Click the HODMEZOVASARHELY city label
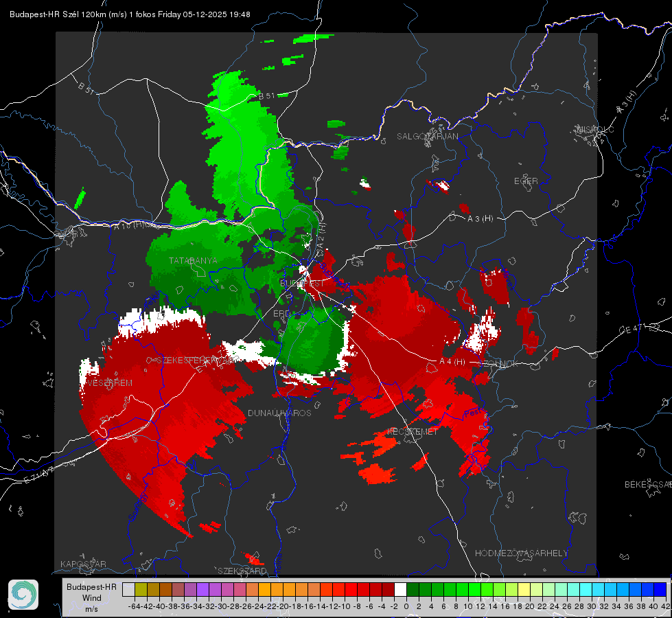This screenshot has height=618, width=672. 521,553
